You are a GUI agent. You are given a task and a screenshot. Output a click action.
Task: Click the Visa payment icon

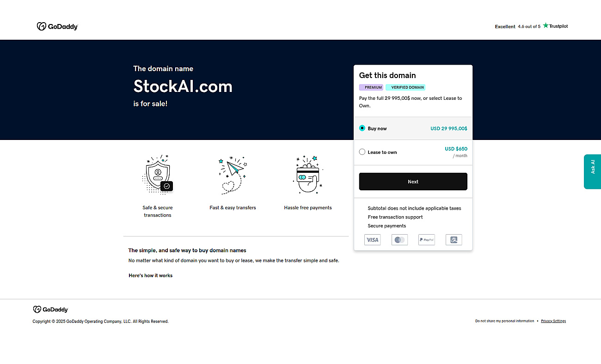(373, 240)
